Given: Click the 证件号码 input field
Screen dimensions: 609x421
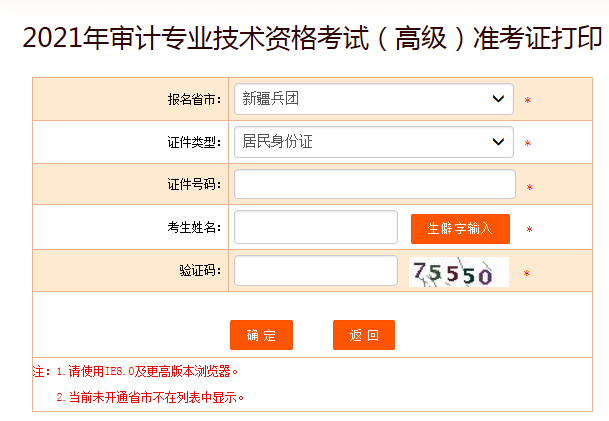Looking at the screenshot, I should coord(374,185).
